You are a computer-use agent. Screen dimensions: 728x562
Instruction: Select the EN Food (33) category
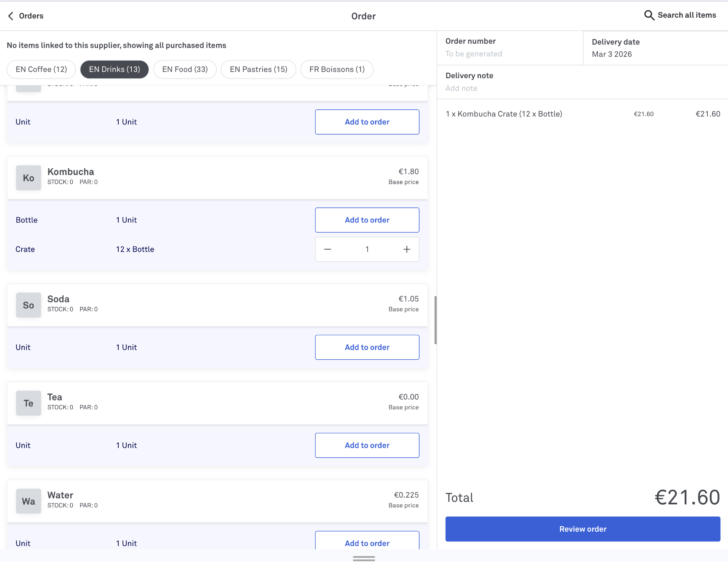coord(185,69)
